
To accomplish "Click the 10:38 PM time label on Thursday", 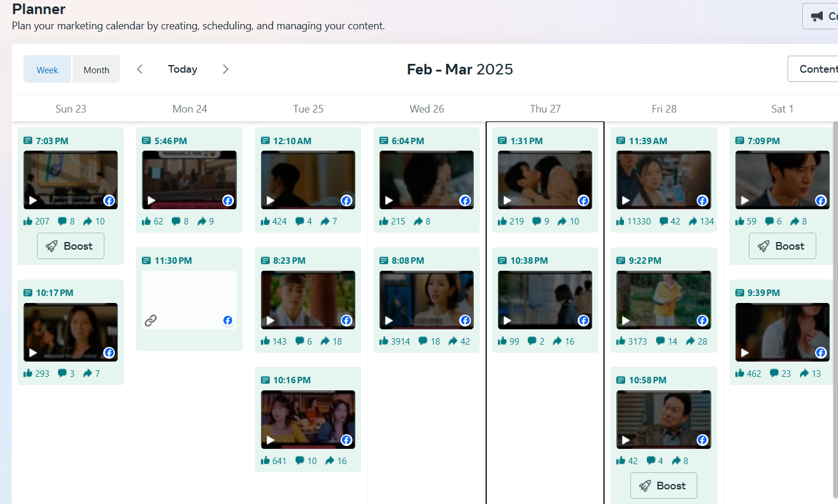I will (x=529, y=261).
